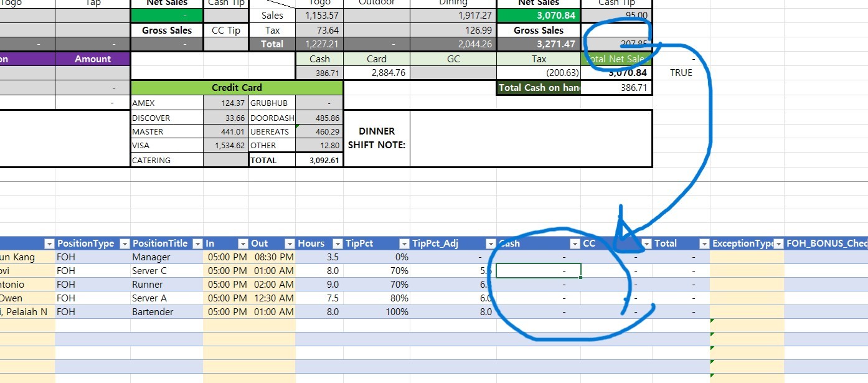Select the Bartender position title cell
Screen dimensions: 868x383
tap(167, 311)
